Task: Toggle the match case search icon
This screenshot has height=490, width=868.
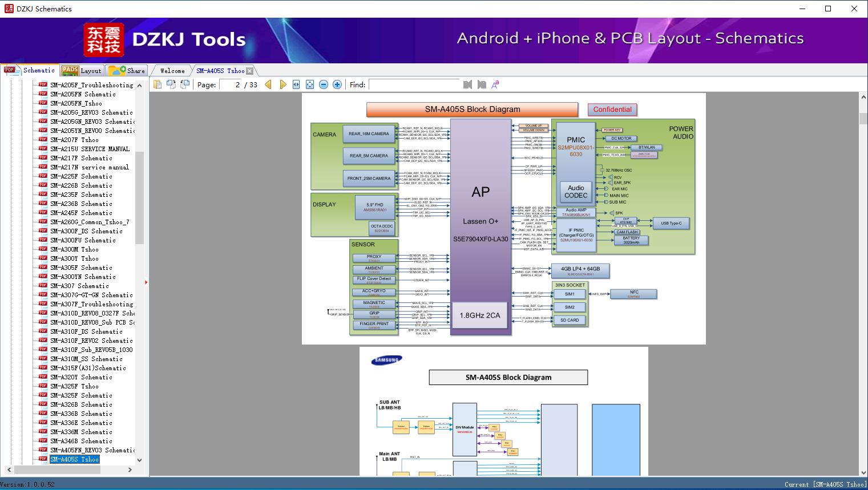Action: click(x=495, y=84)
